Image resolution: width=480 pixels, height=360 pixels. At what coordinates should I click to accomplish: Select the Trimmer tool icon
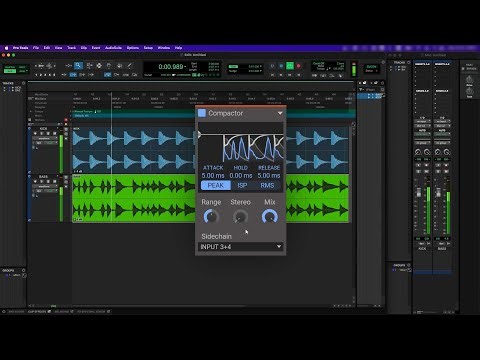(89, 66)
